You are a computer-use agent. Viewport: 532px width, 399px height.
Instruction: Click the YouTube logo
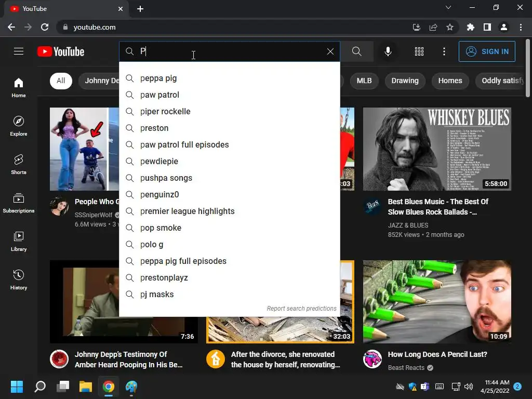pos(61,51)
